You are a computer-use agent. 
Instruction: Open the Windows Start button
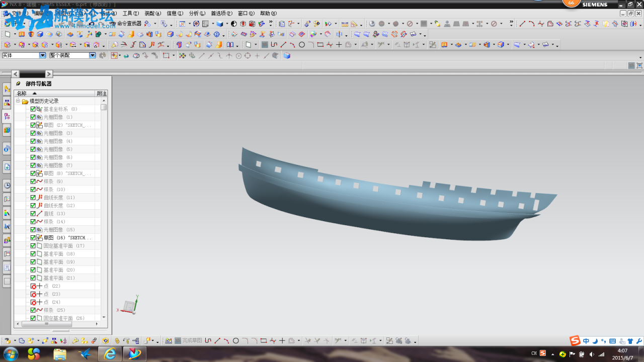point(10,354)
